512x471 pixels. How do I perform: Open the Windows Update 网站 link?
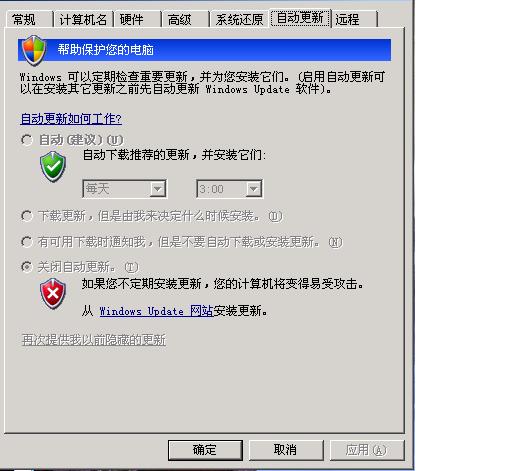[156, 311]
